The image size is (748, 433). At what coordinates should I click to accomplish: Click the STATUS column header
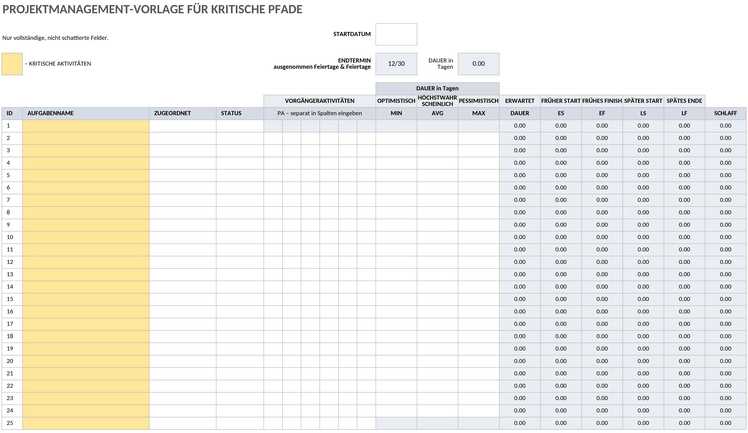tap(240, 113)
